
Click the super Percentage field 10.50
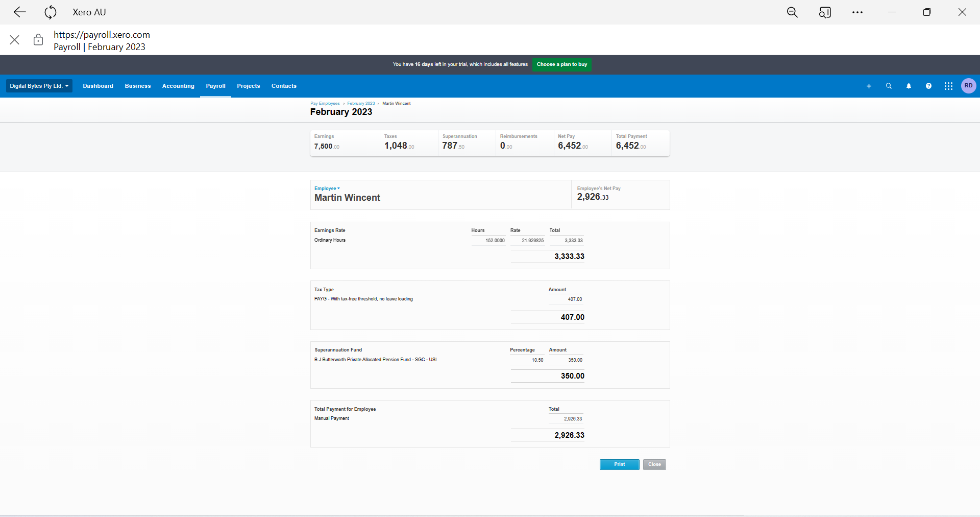pyautogui.click(x=527, y=360)
